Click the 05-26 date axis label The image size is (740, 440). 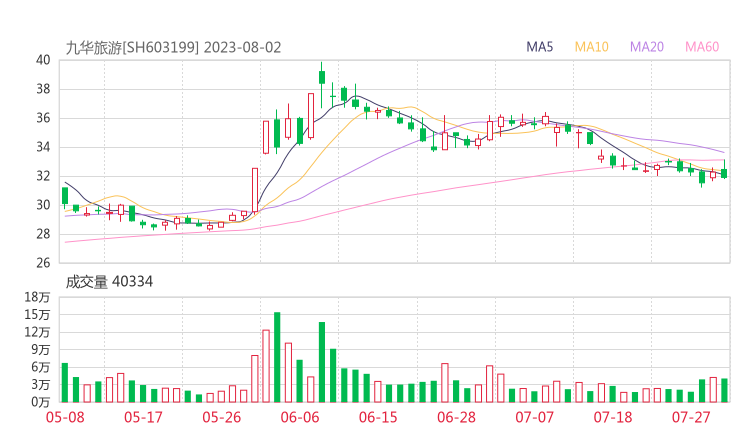(221, 417)
